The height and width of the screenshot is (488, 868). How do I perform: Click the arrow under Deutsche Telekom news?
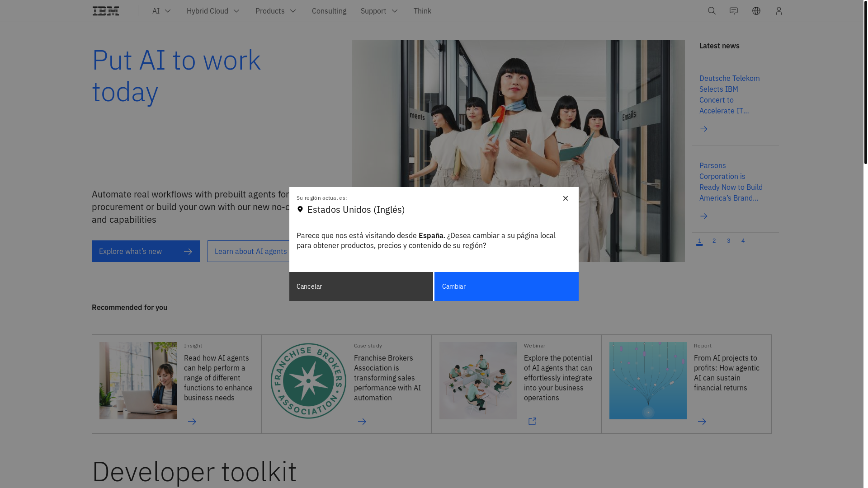click(704, 129)
